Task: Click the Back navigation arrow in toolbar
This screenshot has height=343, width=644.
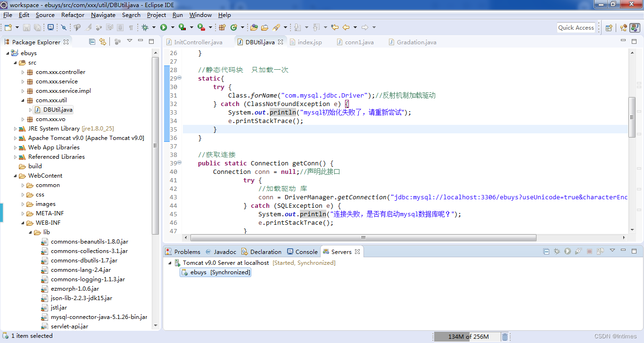Action: (x=346, y=27)
